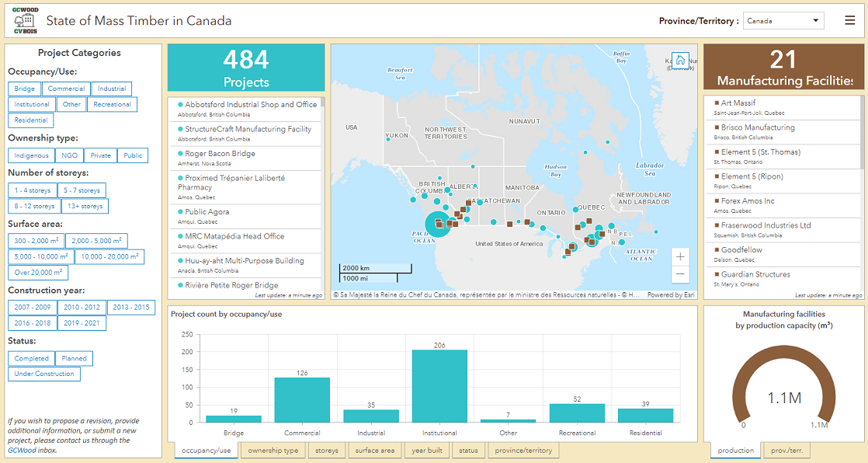
Task: Zoom out on the map with minus icon
Action: (680, 273)
